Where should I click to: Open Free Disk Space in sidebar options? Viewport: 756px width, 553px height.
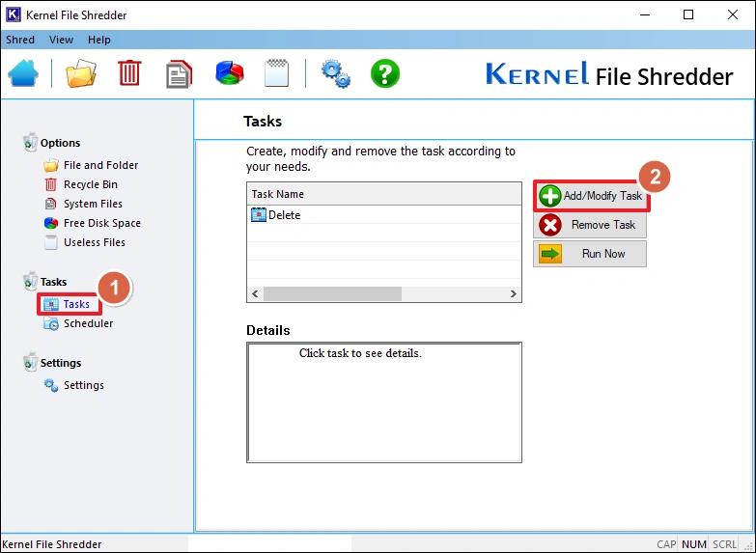point(101,223)
